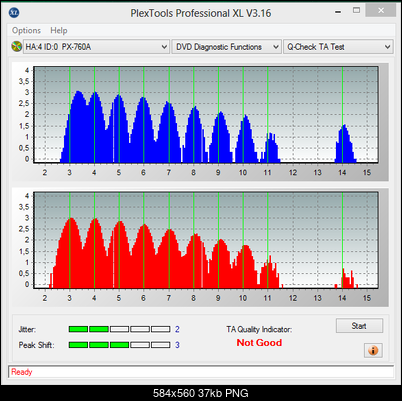Click the Ready status bar field

[x=201, y=372]
